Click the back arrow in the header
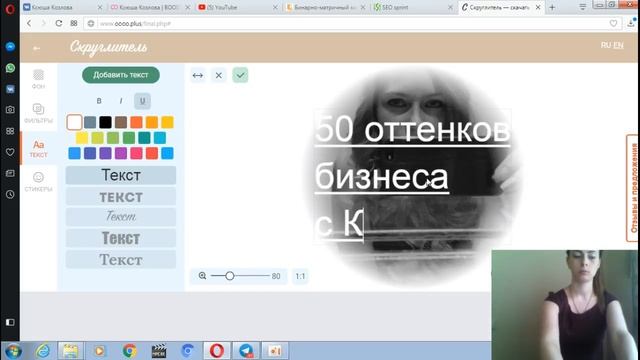 (36, 48)
